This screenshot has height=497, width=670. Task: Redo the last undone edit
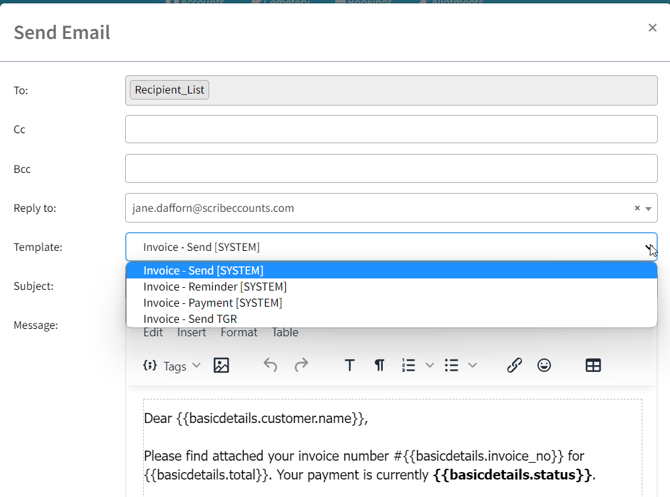pyautogui.click(x=301, y=365)
